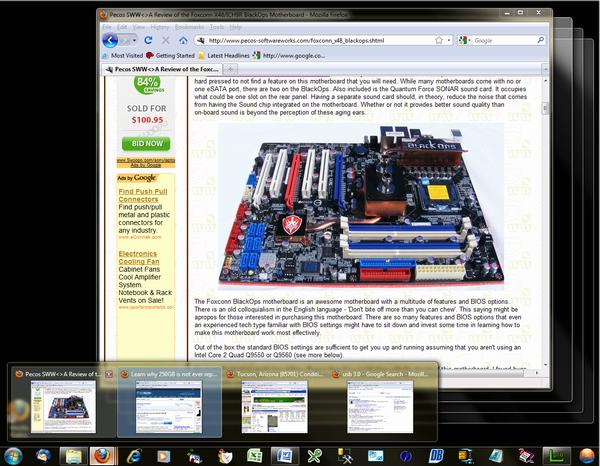
Task: Open Windows Explorer folder taskbar icon
Action: click(x=73, y=456)
